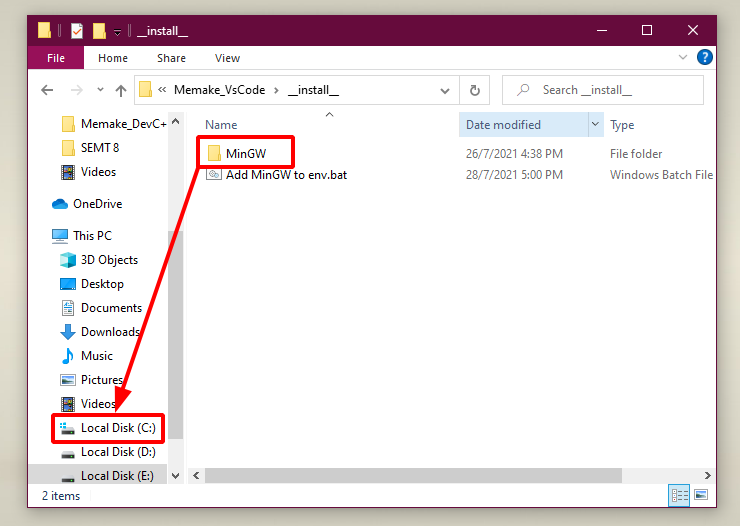Switch to the Share ribbon tab
Viewport: 740px width, 526px height.
coord(171,58)
